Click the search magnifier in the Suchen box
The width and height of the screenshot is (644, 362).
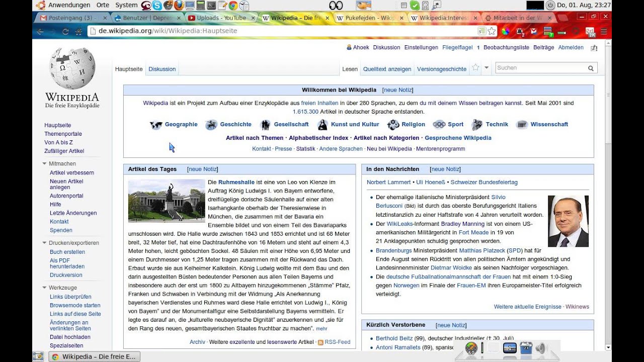591,68
